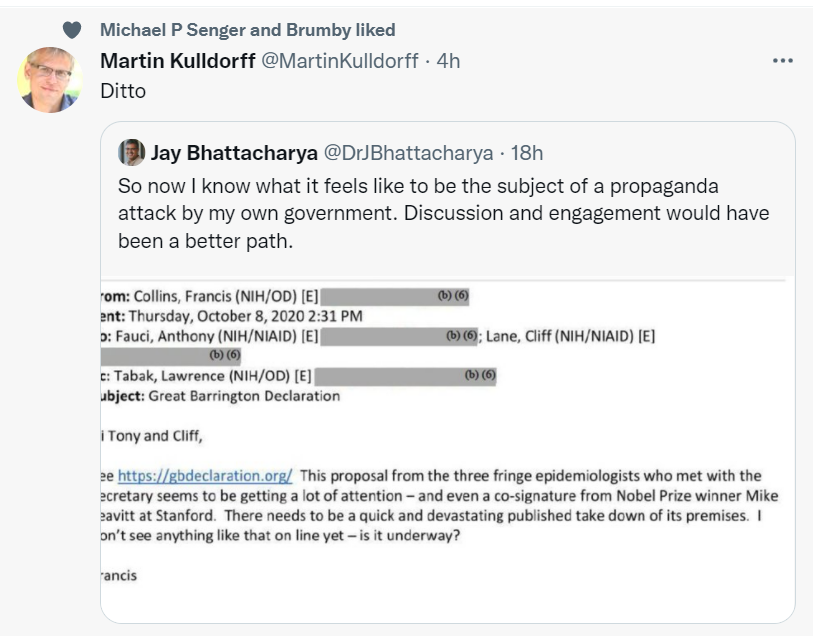
Task: Click Jay Bhattacharya's small avatar
Action: tap(131, 152)
